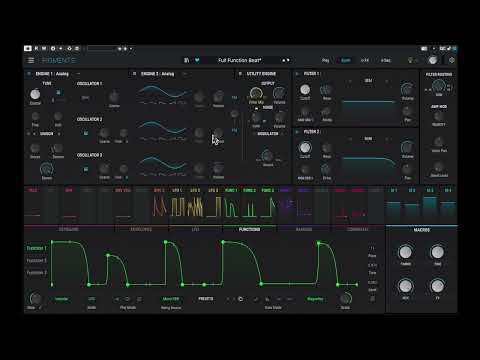This screenshot has height=360, width=480.
Task: Click the Filter 2 Cutoff knob
Action: (305, 147)
